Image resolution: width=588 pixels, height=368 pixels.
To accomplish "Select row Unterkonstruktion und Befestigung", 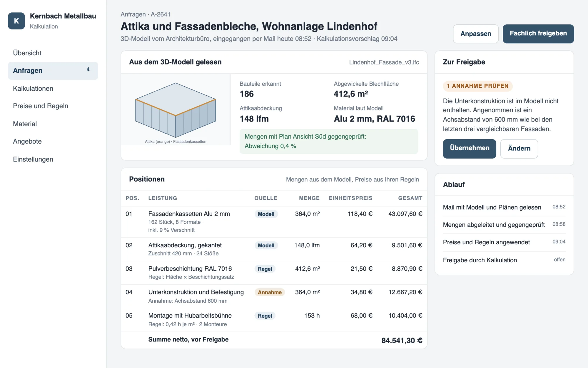I will [274, 296].
